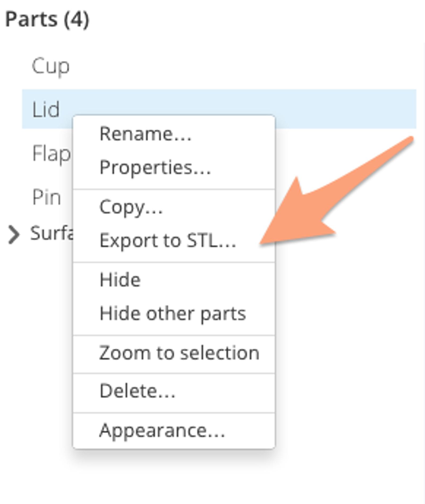Click blank space right of Cup row
Image resolution: width=425 pixels, height=504 pixels.
pyautogui.click(x=239, y=66)
